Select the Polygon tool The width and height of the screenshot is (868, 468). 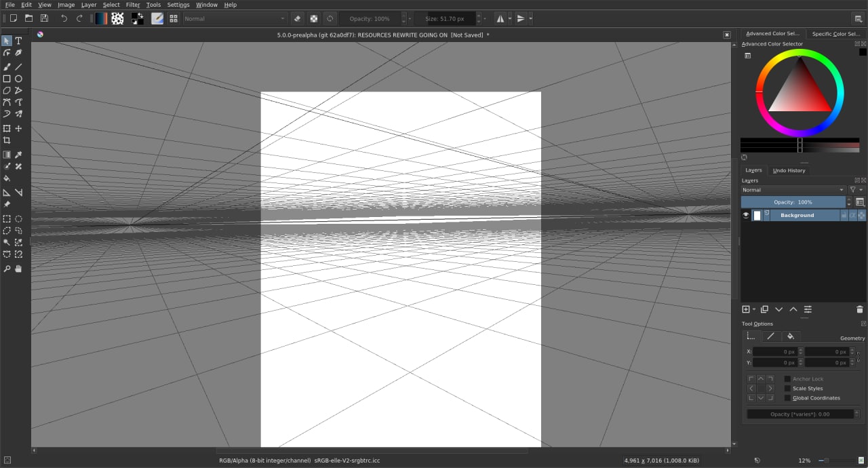coord(7,90)
